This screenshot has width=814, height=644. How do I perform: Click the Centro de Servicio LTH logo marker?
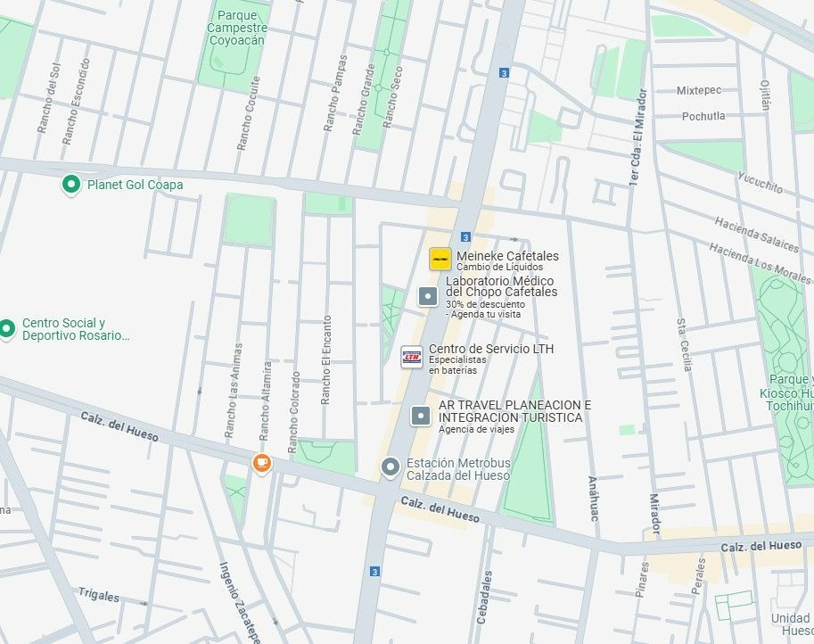click(412, 357)
